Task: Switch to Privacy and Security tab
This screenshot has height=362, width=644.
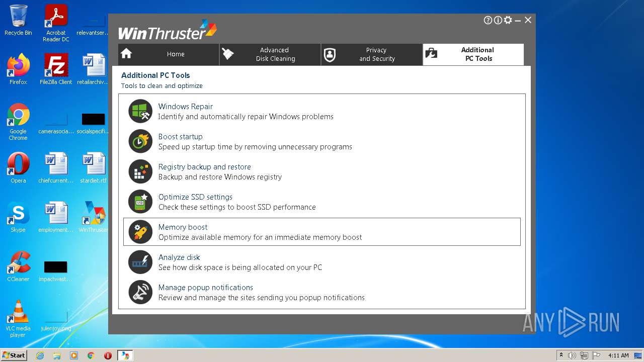Action: pos(372,54)
